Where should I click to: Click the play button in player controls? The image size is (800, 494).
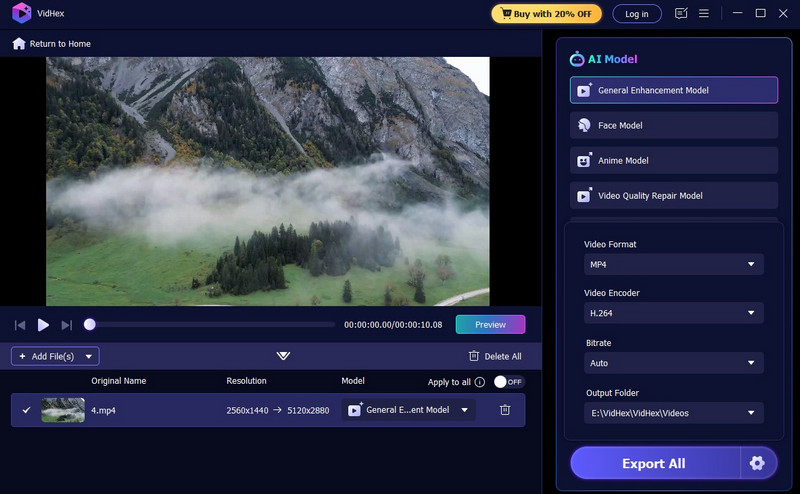(x=43, y=325)
